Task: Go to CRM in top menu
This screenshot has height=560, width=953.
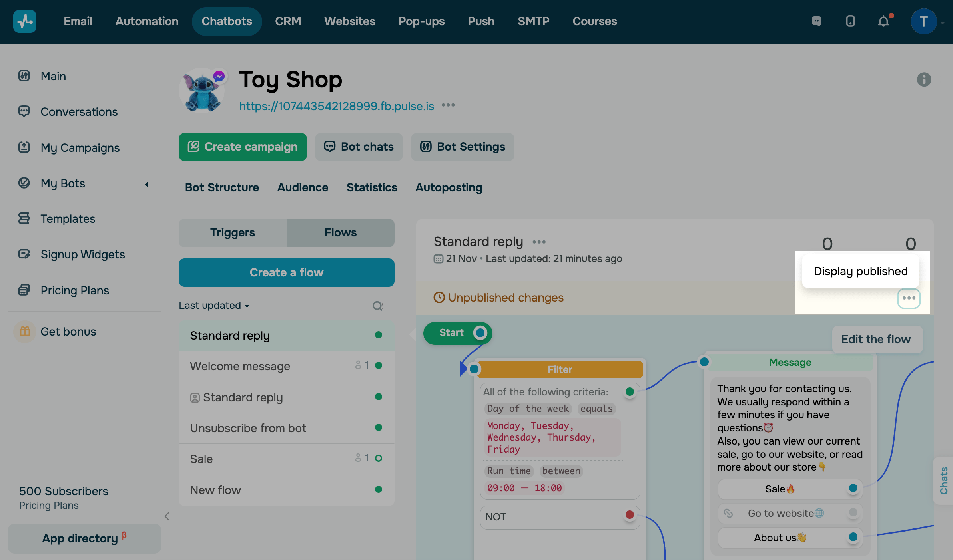Action: [x=288, y=21]
